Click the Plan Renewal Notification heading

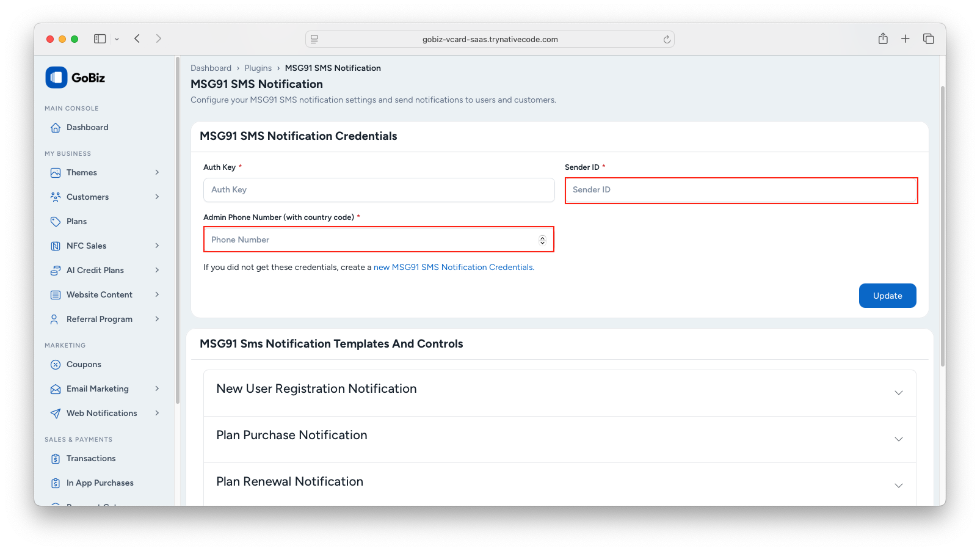(289, 482)
